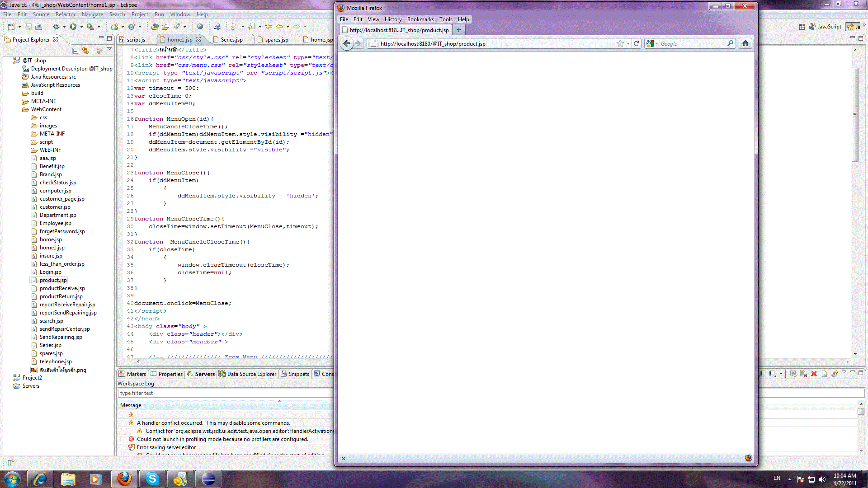Click the Back navigation arrow in Firefox
Image resolution: width=868 pixels, height=488 pixels.
coord(346,43)
